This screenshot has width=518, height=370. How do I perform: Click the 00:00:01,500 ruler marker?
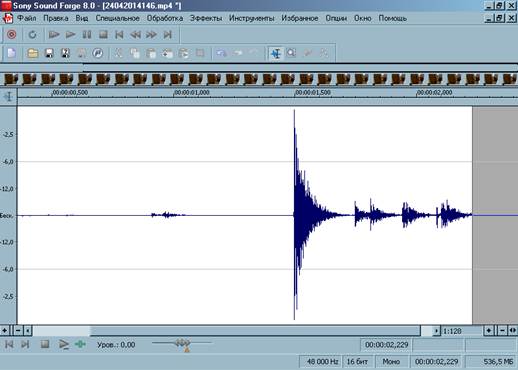313,92
